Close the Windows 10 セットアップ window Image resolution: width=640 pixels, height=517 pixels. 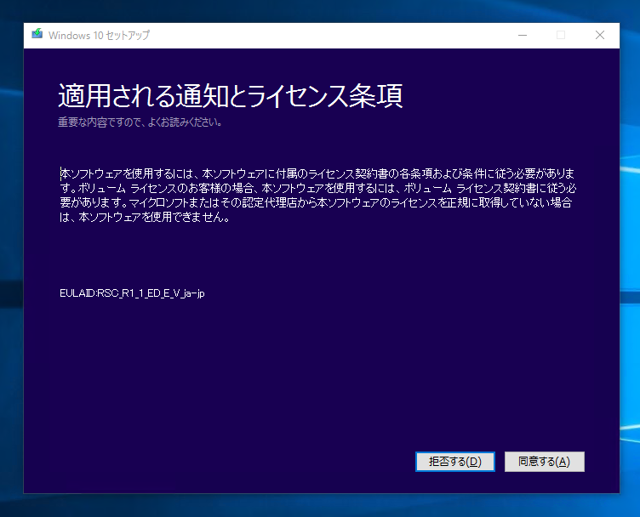(x=600, y=35)
